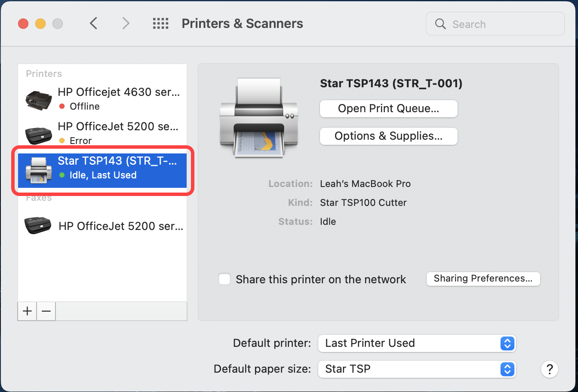Click the Offline status of the HP Officejet 4630

pos(85,107)
